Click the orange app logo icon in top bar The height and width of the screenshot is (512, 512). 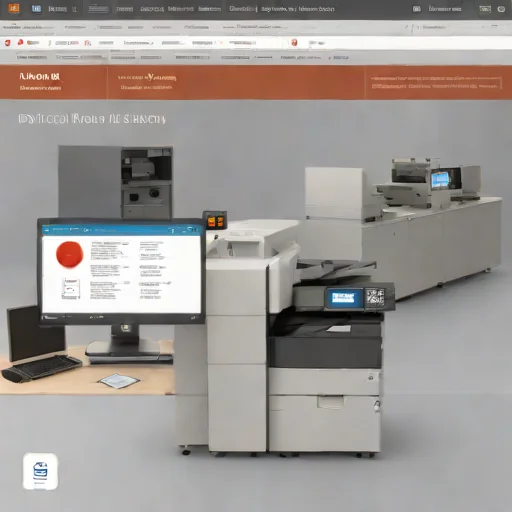[14, 8]
